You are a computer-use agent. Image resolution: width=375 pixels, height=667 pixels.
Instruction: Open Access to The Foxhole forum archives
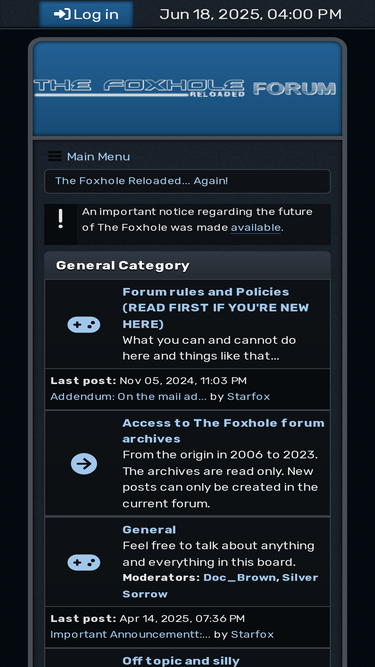[223, 430]
